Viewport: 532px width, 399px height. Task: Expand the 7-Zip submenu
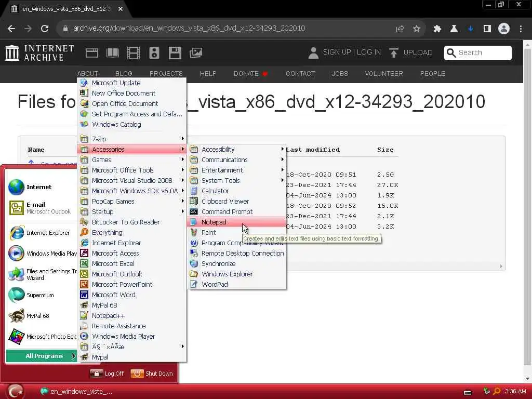[x=132, y=139]
